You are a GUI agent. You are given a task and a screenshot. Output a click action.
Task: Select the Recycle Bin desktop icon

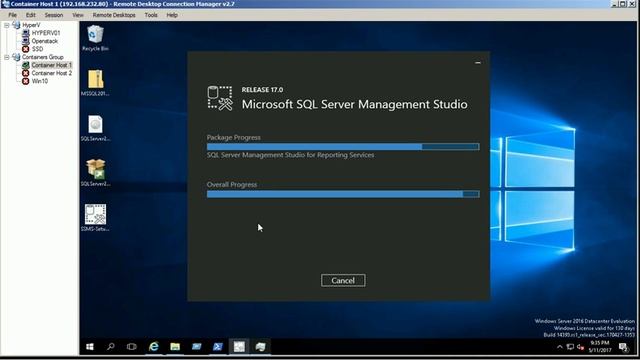96,38
